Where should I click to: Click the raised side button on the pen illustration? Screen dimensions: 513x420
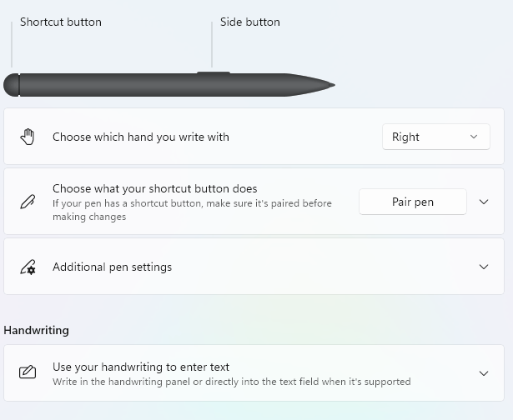click(214, 72)
